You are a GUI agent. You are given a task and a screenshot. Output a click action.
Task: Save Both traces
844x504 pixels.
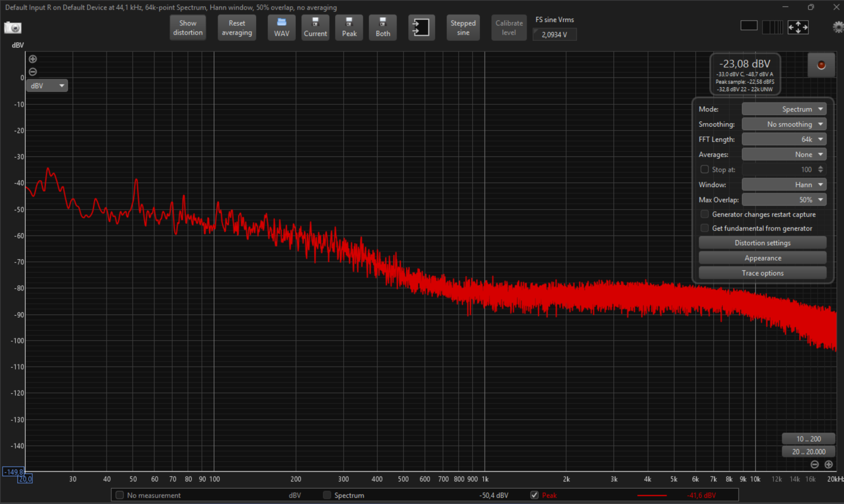coord(382,28)
